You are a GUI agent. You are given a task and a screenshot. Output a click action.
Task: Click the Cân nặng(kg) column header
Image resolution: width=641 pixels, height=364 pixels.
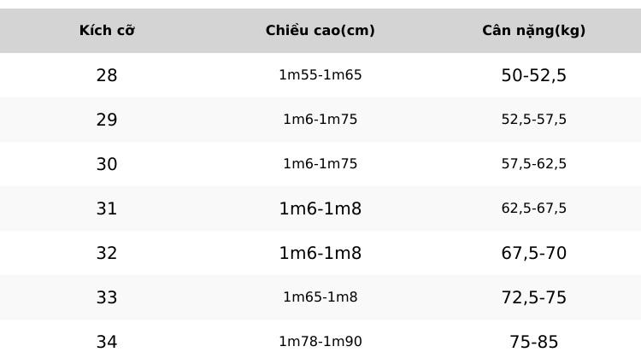534,30
